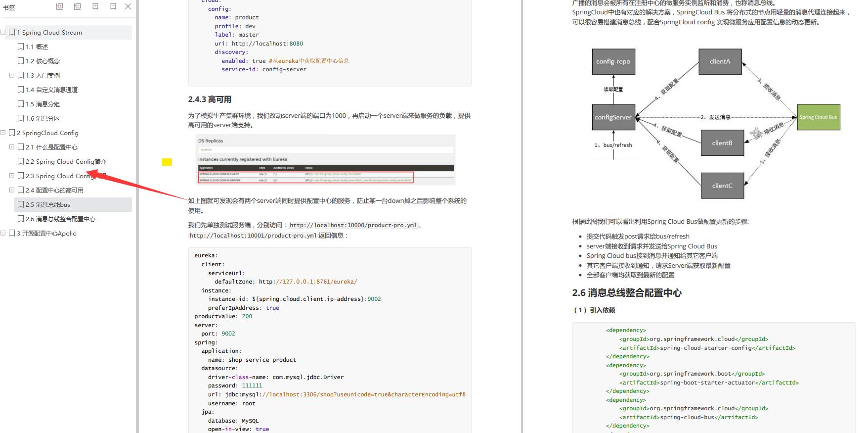Collapse all bookmarks in the panel toolbar
Image resolution: width=868 pixels, height=433 pixels.
click(x=78, y=6)
